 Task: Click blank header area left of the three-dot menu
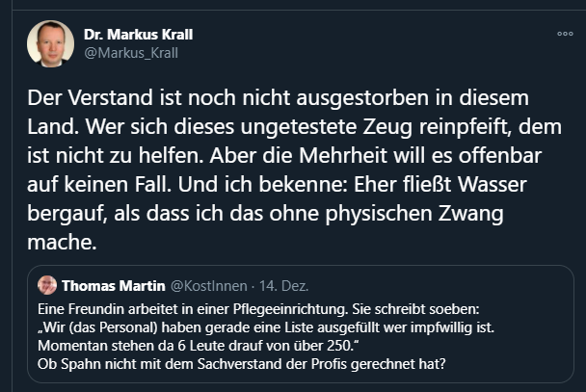point(386,39)
